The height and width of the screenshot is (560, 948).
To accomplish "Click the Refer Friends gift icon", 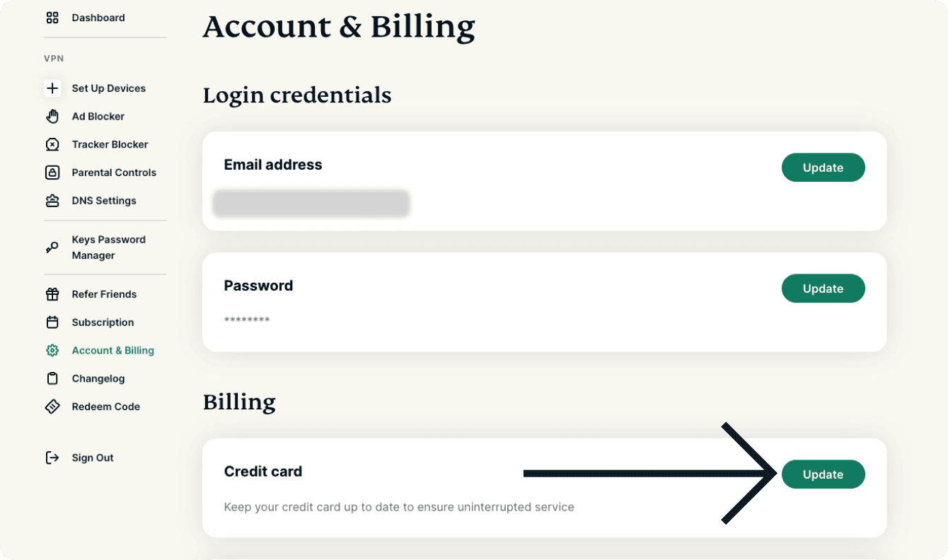I will (52, 294).
